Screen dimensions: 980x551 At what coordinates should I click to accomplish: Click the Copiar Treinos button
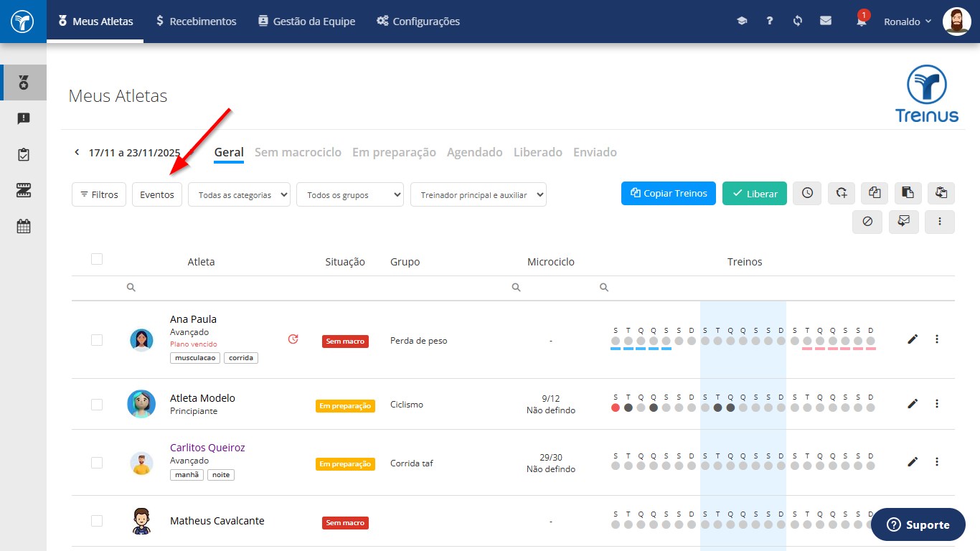(x=669, y=193)
